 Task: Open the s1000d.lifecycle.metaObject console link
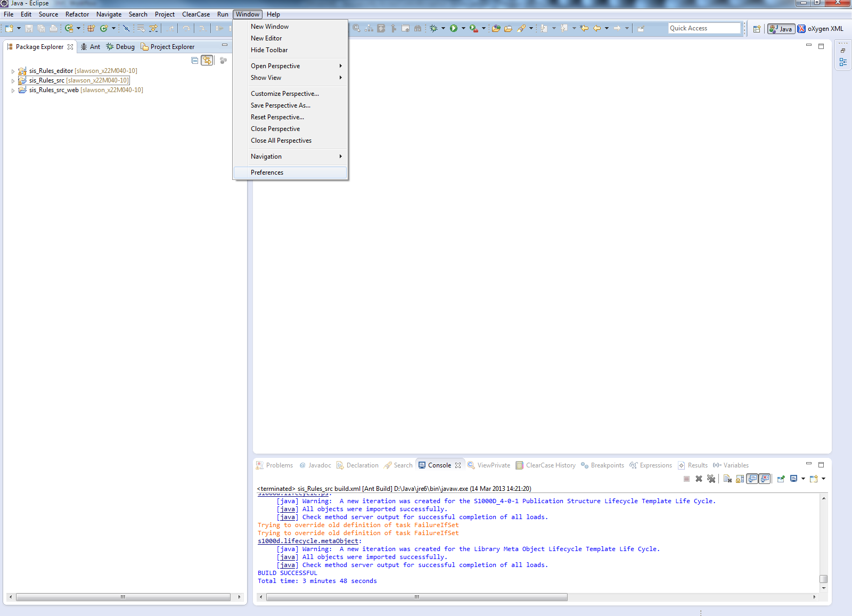[x=308, y=541]
